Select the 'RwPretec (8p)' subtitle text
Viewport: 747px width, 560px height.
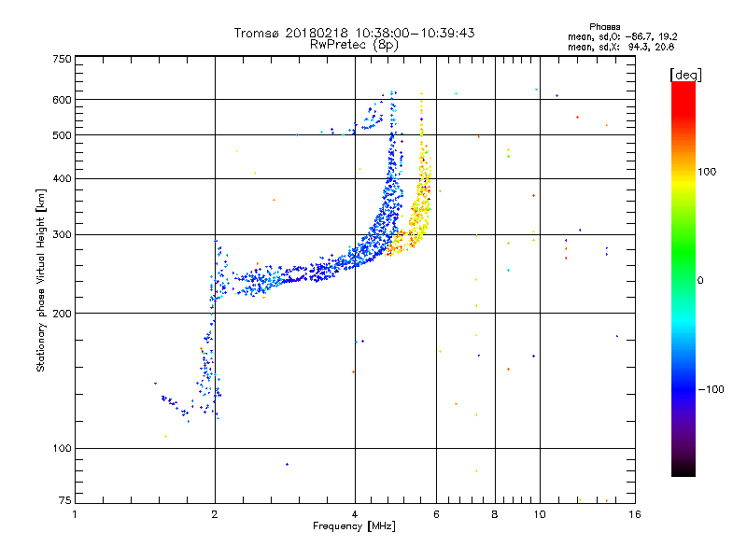[x=354, y=45]
